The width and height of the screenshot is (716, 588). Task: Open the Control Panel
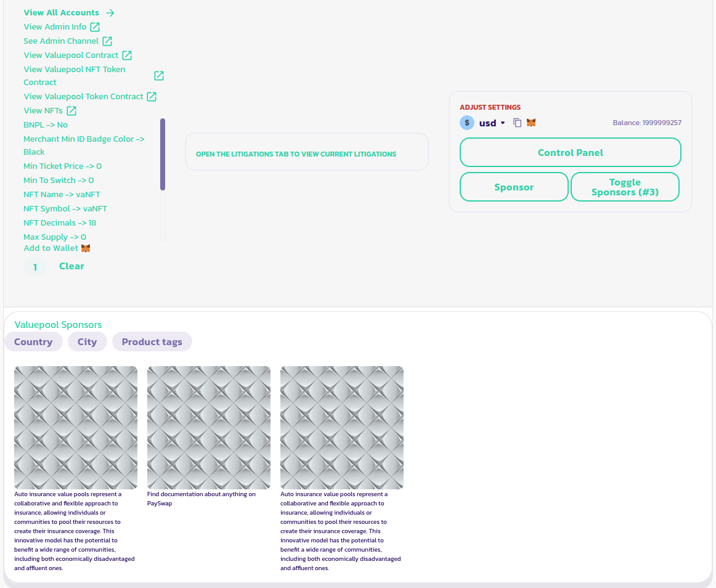[570, 152]
